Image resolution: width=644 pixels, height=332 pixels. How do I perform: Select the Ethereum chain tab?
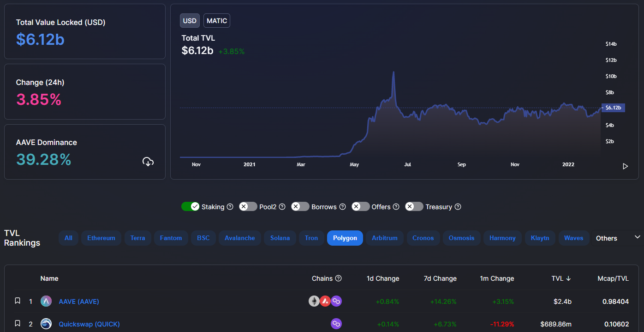tap(101, 238)
